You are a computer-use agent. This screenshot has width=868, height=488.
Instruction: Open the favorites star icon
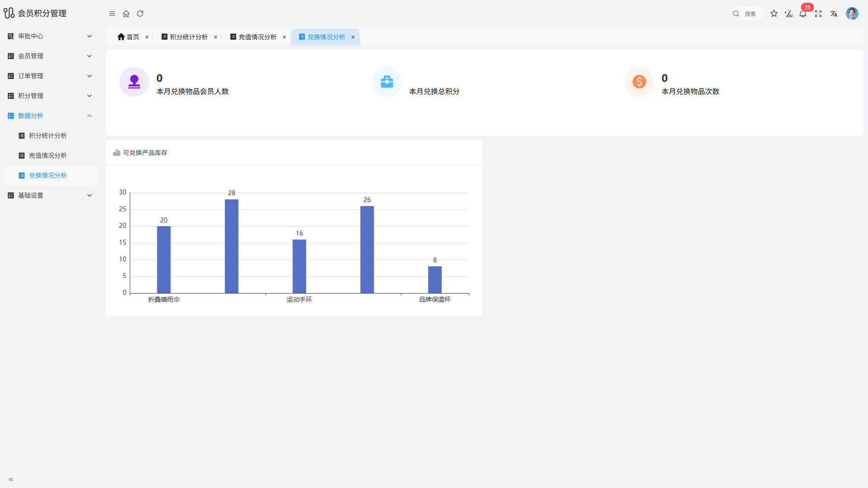[774, 14]
